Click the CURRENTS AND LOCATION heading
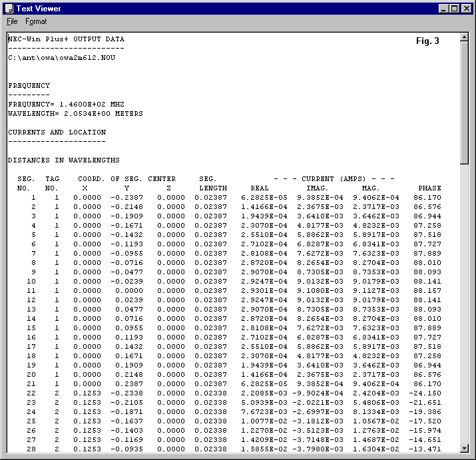This screenshot has height=460, width=476. coord(57,132)
